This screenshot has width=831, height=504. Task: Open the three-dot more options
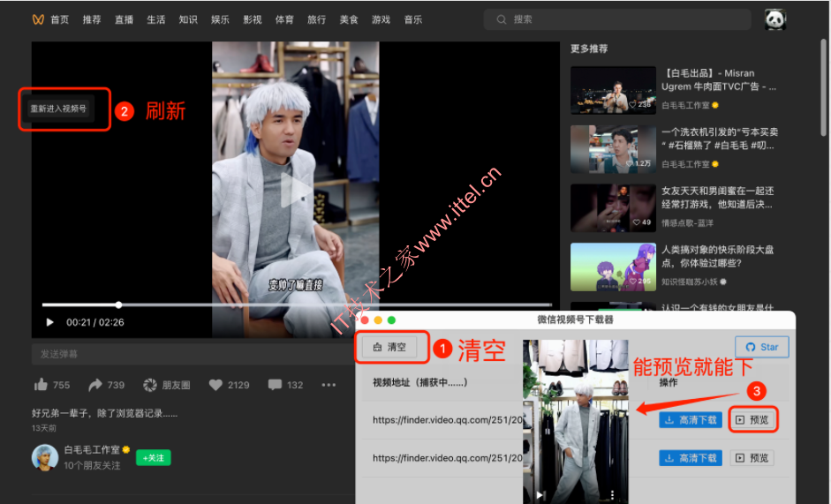(329, 385)
